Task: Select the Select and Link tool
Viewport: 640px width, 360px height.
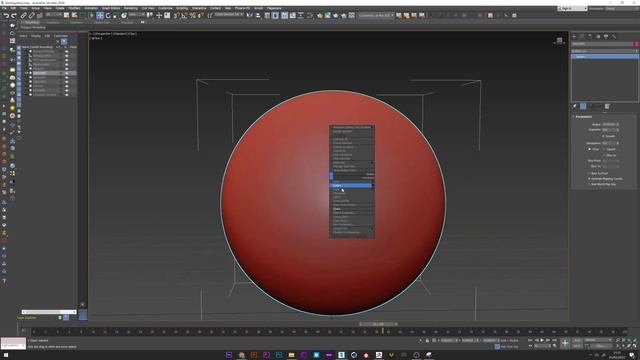Action: tap(24, 16)
